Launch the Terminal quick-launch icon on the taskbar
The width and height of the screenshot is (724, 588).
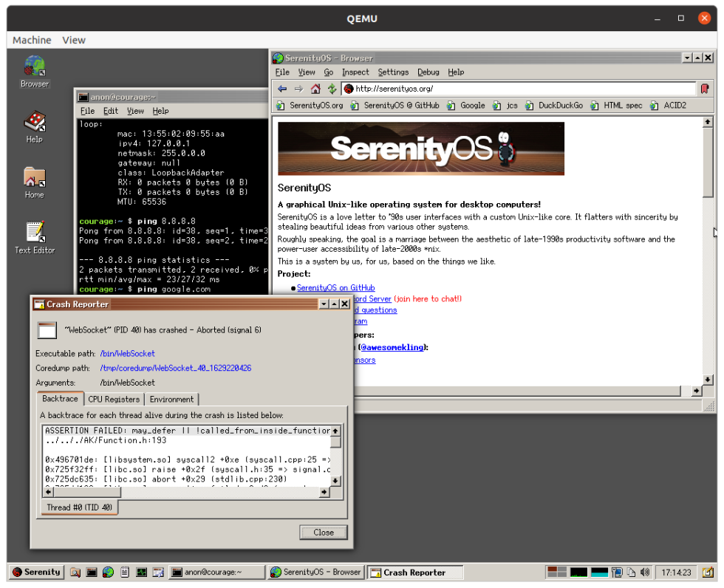click(x=91, y=572)
